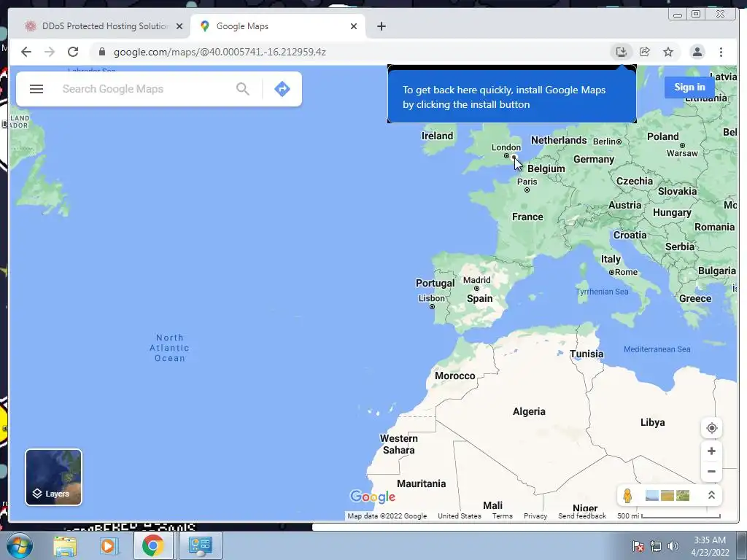Click the Morocco country label
747x560 pixels.
coord(454,376)
